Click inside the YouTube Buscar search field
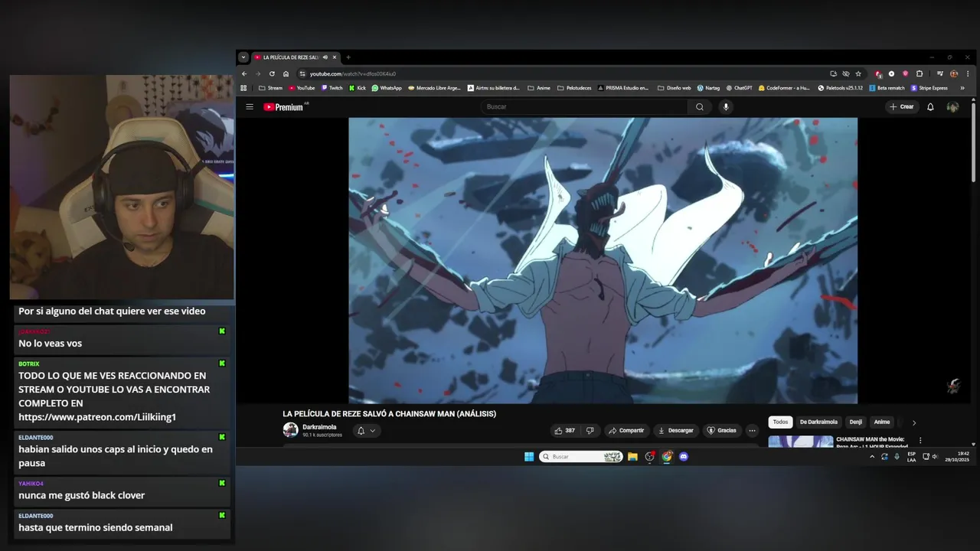The width and height of the screenshot is (980, 551). pos(584,107)
